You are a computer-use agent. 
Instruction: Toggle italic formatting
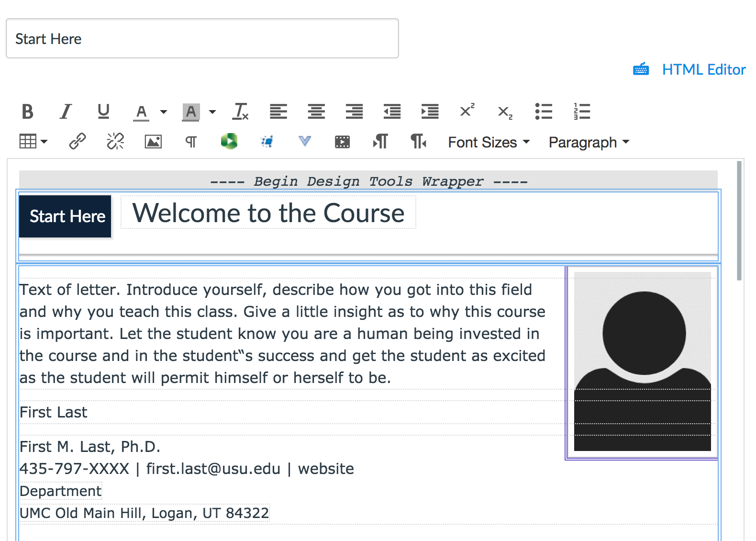(x=66, y=112)
